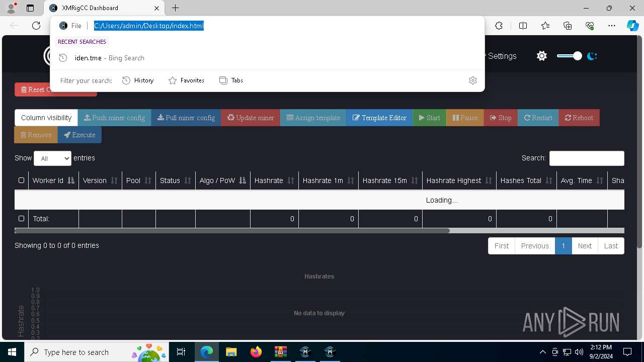Sort table by Hashrate 15m column
Image resolution: width=644 pixels, height=362 pixels.
point(390,180)
